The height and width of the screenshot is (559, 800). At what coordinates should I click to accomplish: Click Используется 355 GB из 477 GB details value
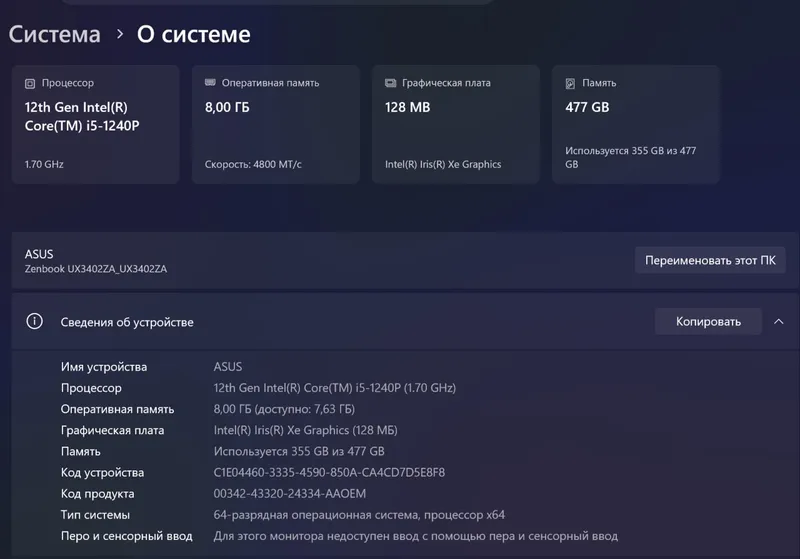click(x=299, y=451)
